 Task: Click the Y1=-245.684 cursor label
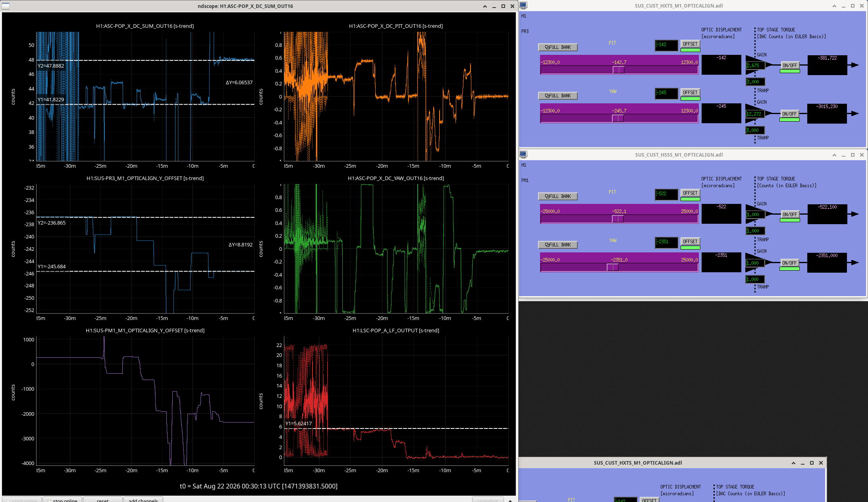click(52, 267)
